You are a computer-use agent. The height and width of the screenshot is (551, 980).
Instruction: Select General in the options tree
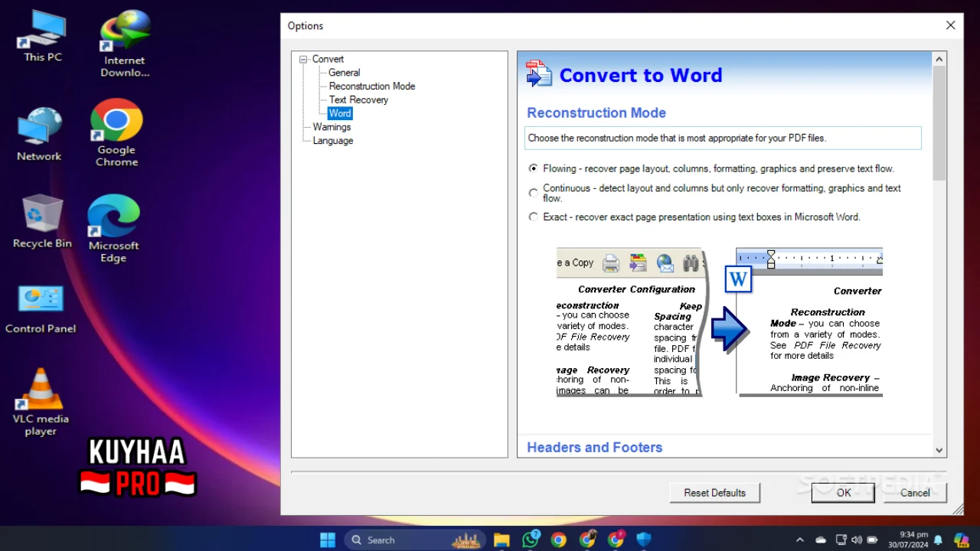pos(344,73)
